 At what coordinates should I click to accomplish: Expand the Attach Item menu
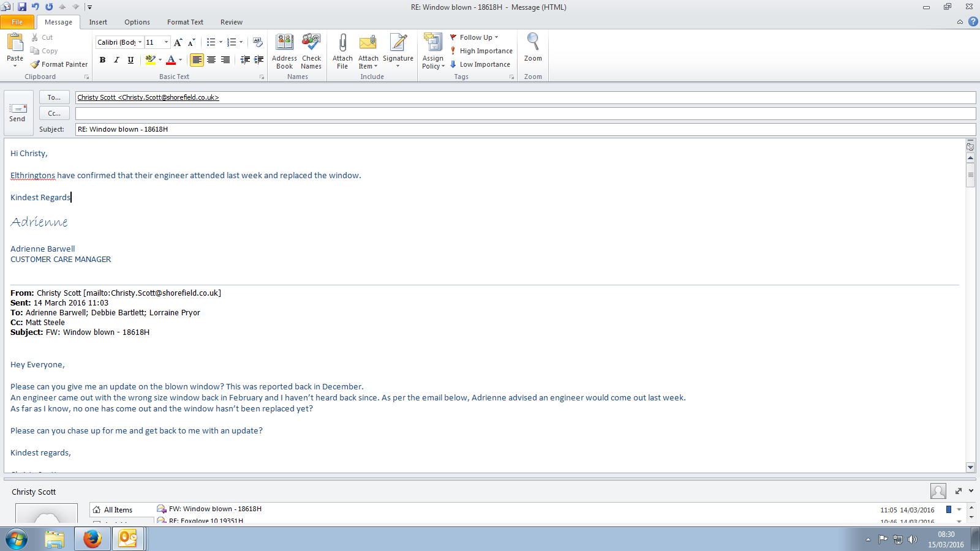coord(368,51)
